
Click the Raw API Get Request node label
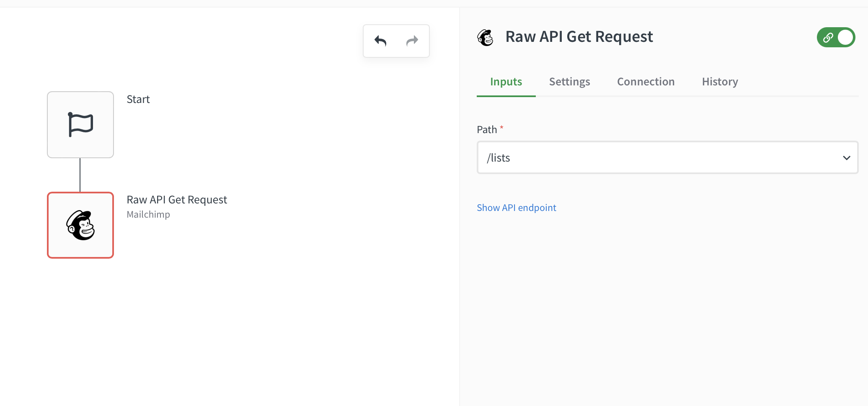pos(177,200)
